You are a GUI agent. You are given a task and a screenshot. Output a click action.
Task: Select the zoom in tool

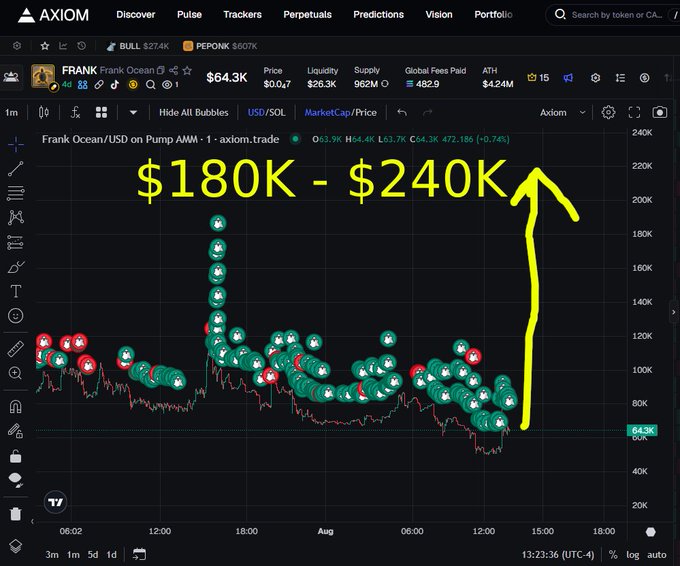tap(16, 373)
